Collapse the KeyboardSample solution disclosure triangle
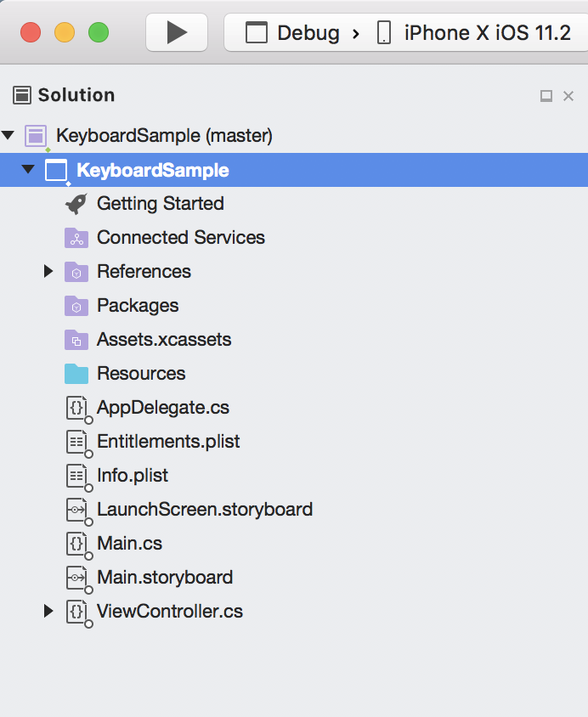This screenshot has height=717, width=588. tap(8, 135)
